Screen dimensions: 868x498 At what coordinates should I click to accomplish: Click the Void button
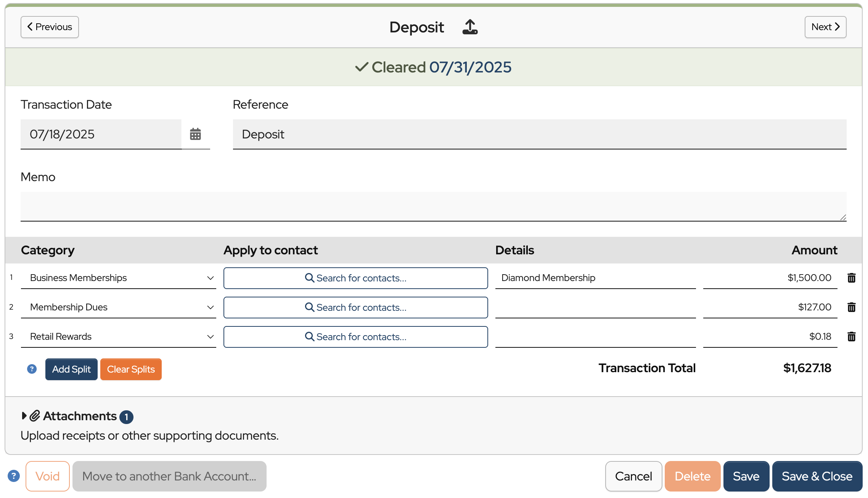tap(47, 476)
